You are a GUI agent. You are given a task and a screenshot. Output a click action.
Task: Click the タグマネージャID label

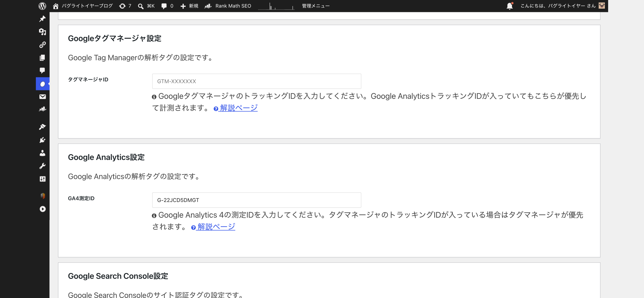88,79
